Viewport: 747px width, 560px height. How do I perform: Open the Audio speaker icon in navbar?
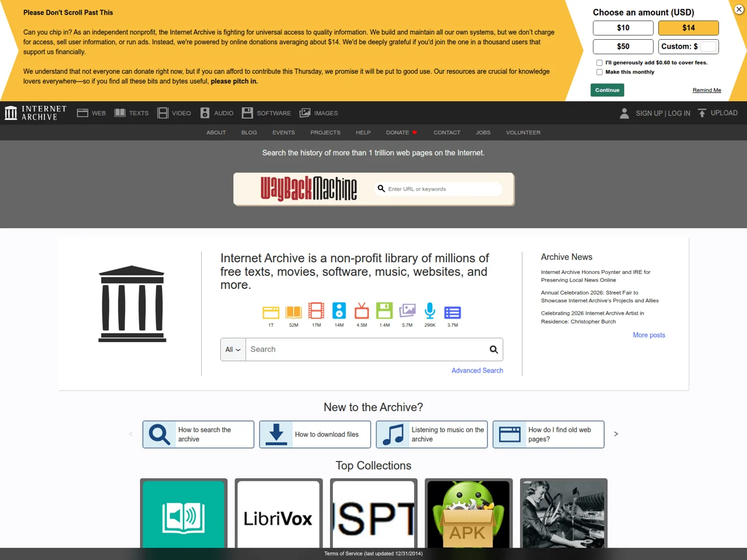(x=205, y=113)
